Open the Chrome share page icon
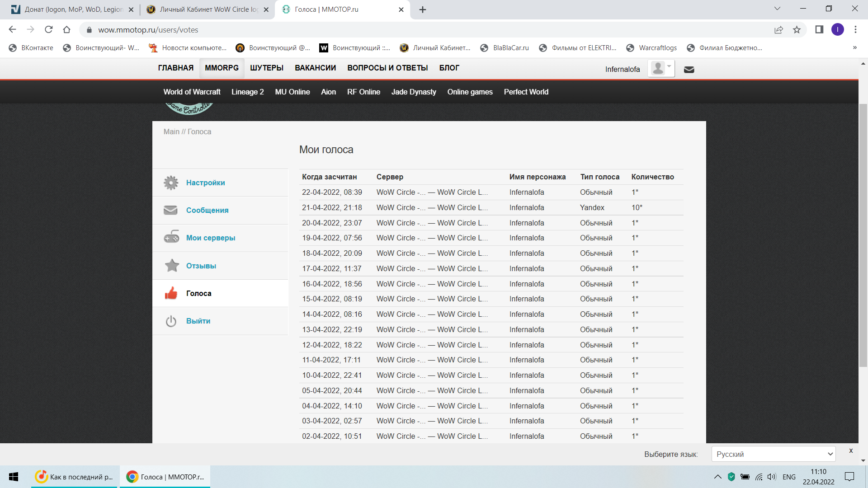This screenshot has height=488, width=868. click(x=778, y=30)
